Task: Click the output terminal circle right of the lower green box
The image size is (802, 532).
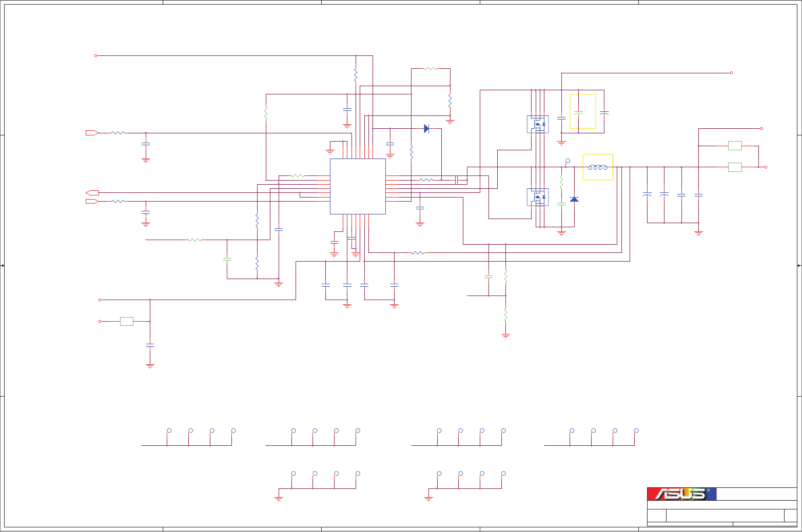Action: point(766,167)
